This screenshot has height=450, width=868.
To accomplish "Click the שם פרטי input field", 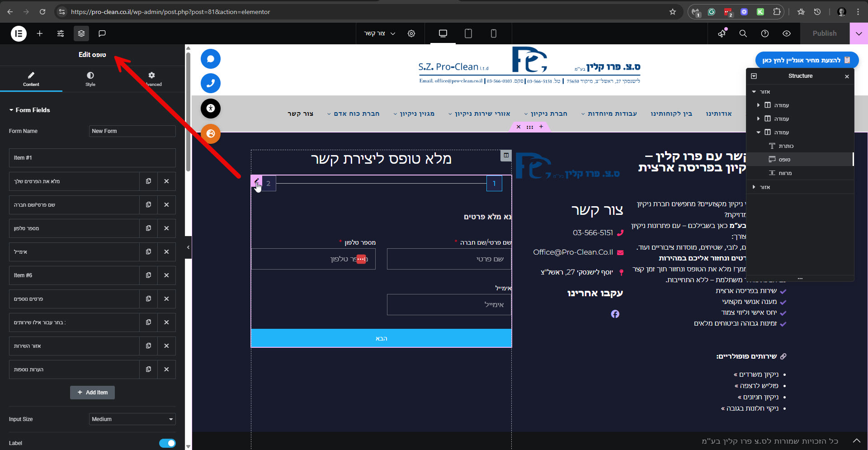I will [x=449, y=259].
